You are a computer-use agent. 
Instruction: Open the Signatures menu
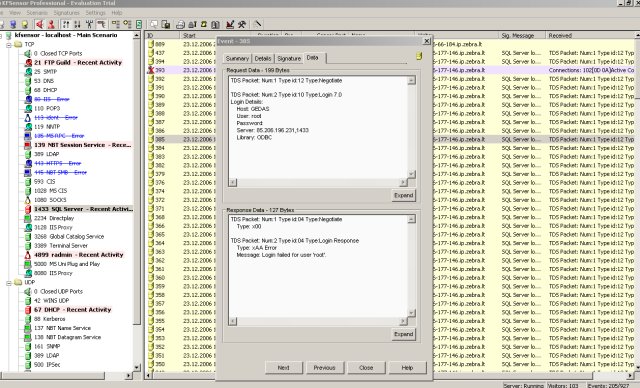pyautogui.click(x=67, y=13)
